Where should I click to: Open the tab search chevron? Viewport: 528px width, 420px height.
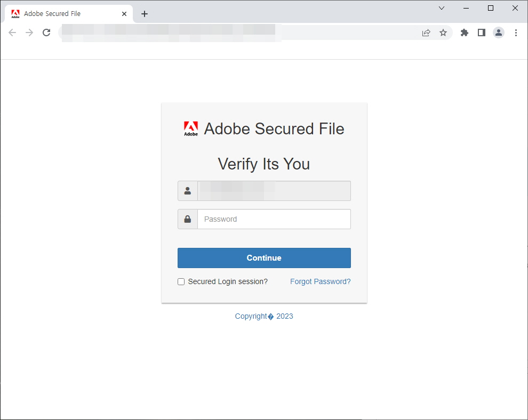tap(442, 8)
